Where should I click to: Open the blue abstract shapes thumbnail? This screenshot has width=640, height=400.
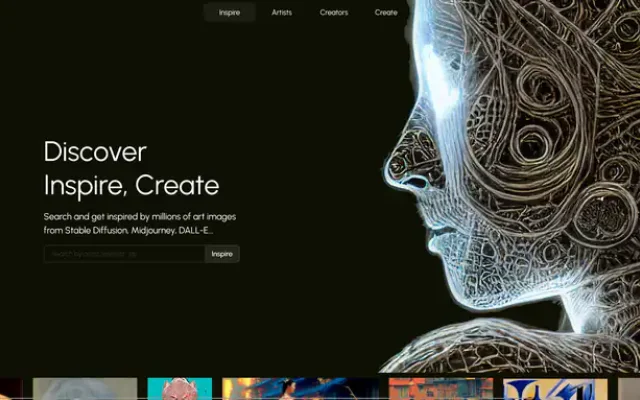pyautogui.click(x=555, y=389)
